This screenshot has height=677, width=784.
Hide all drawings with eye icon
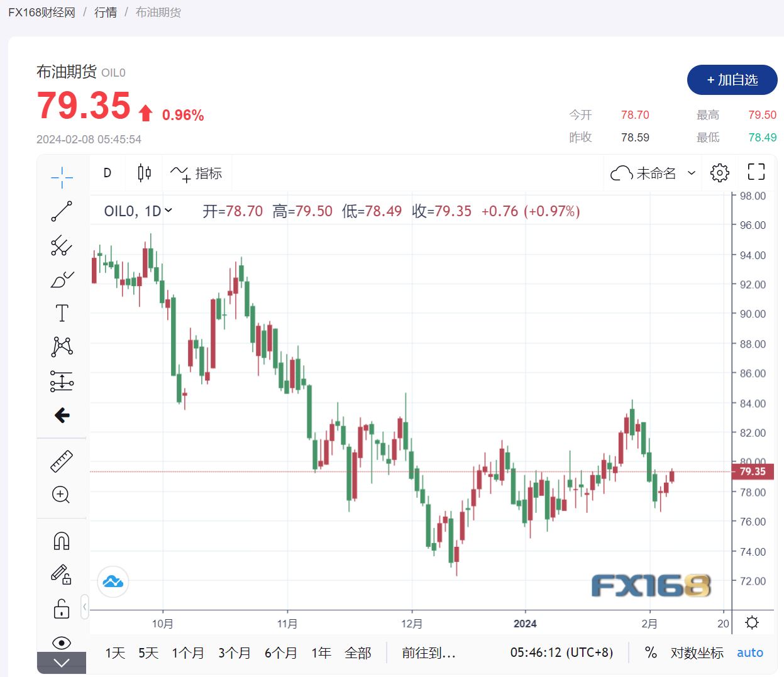tap(62, 642)
